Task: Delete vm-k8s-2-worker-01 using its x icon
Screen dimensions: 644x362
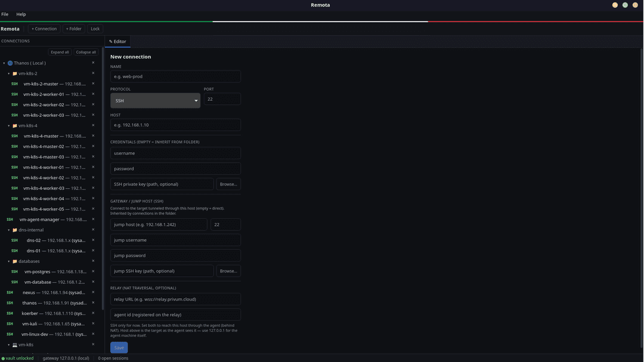Action: (93, 94)
